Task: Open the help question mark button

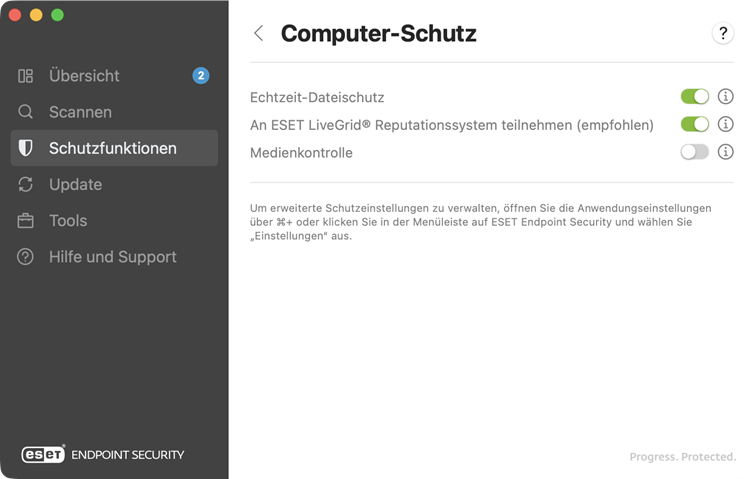Action: (722, 33)
